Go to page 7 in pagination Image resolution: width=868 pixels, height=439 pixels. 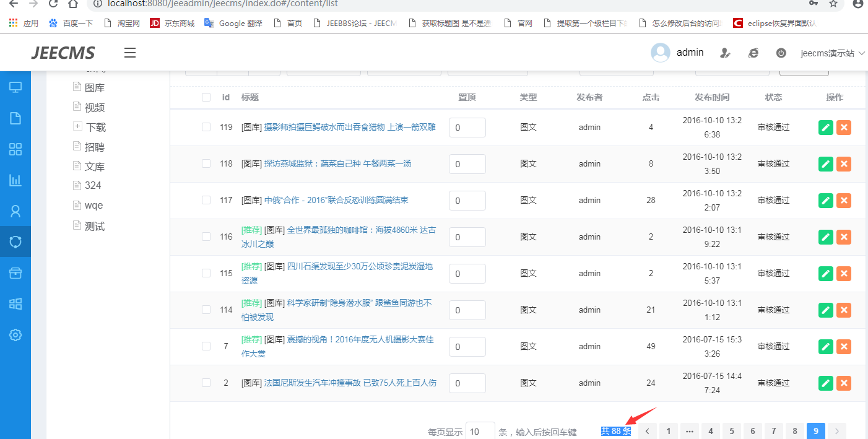pyautogui.click(x=773, y=431)
